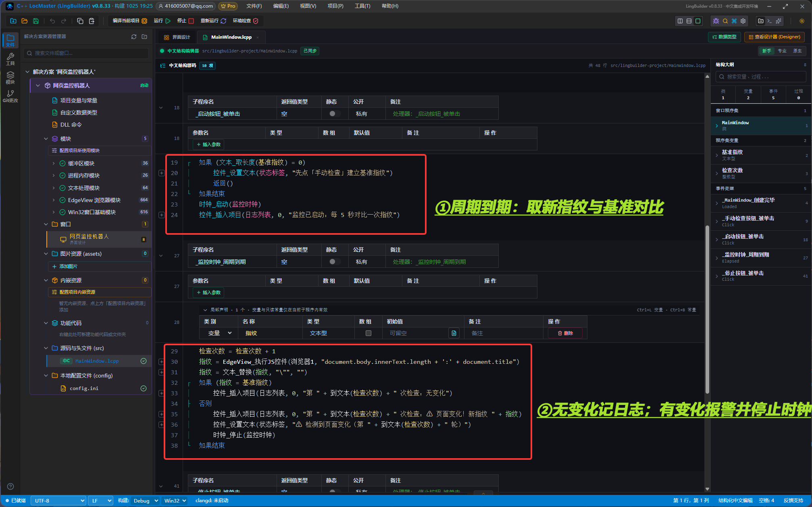Open 模块 layers panel in sidebar
This screenshot has height=507, width=812.
[10, 77]
